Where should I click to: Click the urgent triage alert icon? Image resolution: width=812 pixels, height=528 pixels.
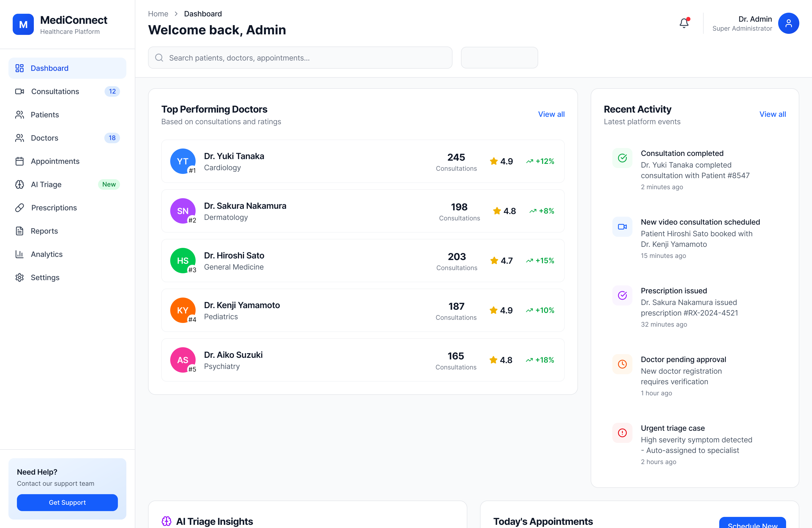[x=622, y=433]
